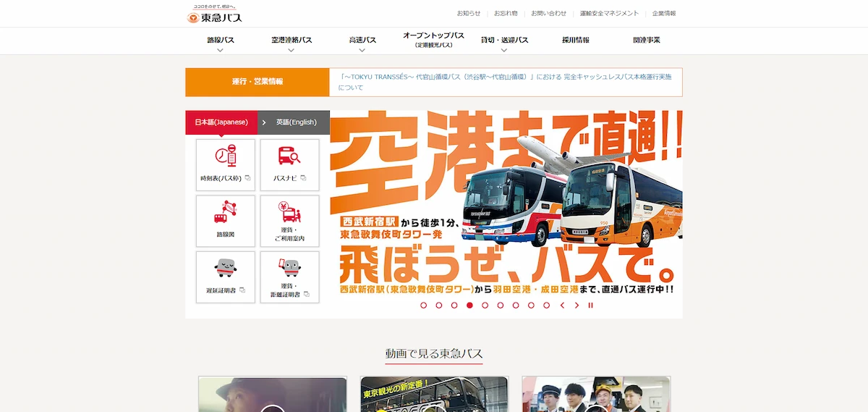Select the ninth banner slide dot
The width and height of the screenshot is (868, 412).
coord(545,306)
